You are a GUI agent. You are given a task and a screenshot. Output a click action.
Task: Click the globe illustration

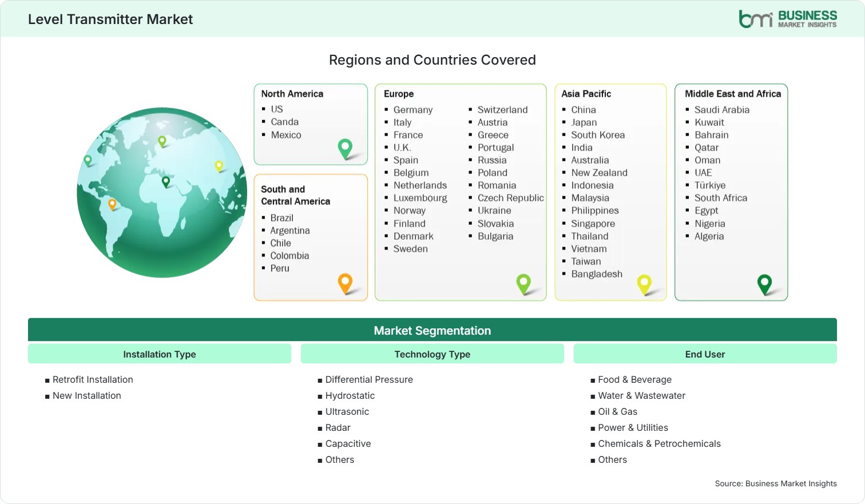(x=162, y=192)
